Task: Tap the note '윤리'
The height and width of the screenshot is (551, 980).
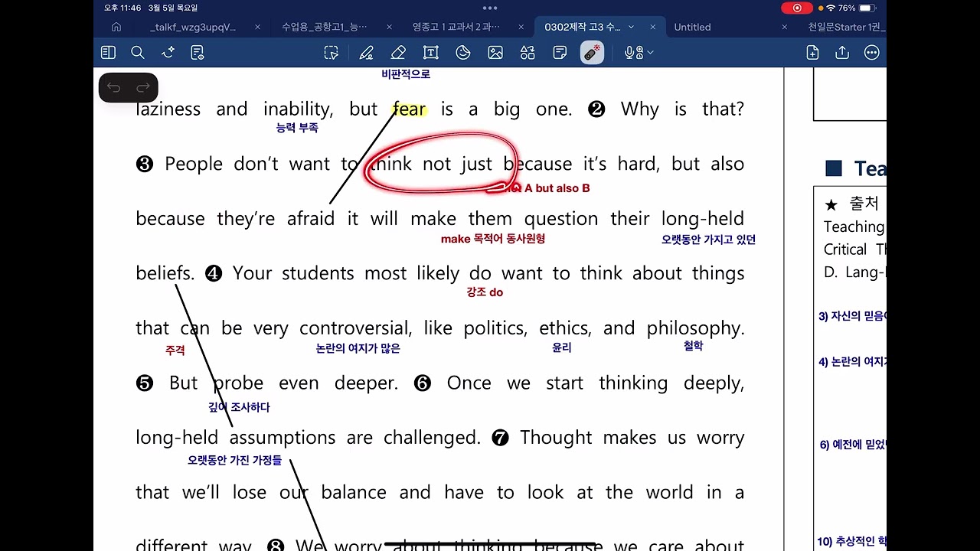Action: 562,347
